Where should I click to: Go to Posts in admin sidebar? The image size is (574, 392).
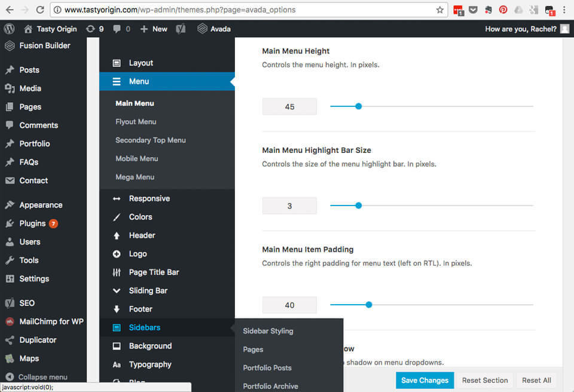(x=43, y=70)
